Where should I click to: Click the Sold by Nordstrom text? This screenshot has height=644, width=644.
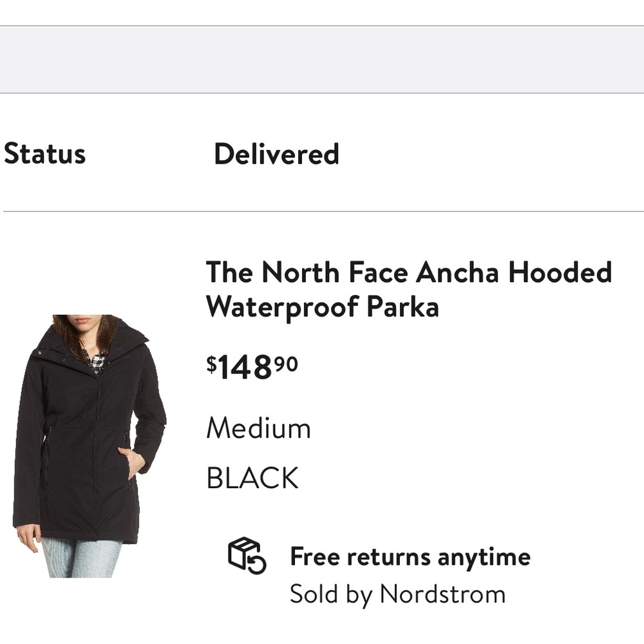point(397,594)
